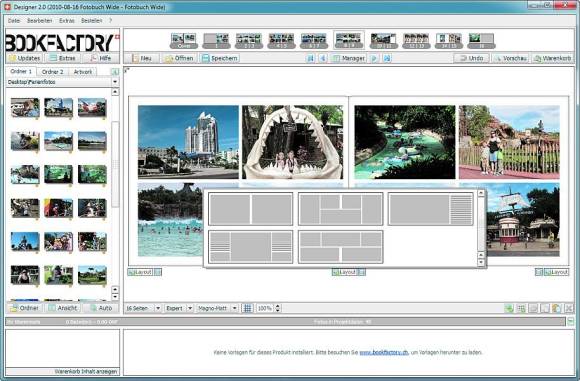Select pages 2-3 thumbnail in page strip
Image resolution: width=580 pixels, height=381 pixels.
click(249, 40)
